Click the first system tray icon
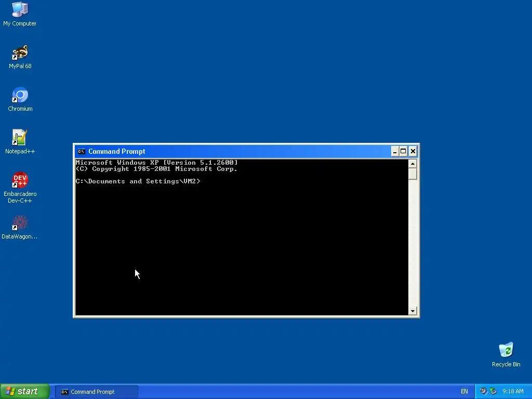Screen dimensions: 532x399 [483, 391]
